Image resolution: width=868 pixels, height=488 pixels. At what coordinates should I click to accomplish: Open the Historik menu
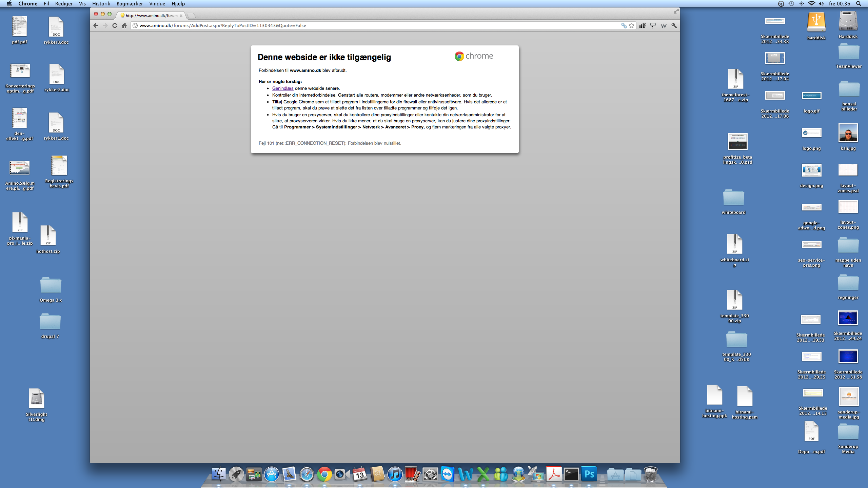[101, 4]
